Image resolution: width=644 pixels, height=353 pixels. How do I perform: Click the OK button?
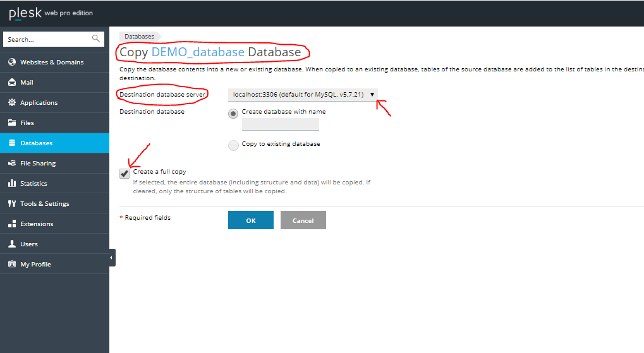click(x=250, y=220)
